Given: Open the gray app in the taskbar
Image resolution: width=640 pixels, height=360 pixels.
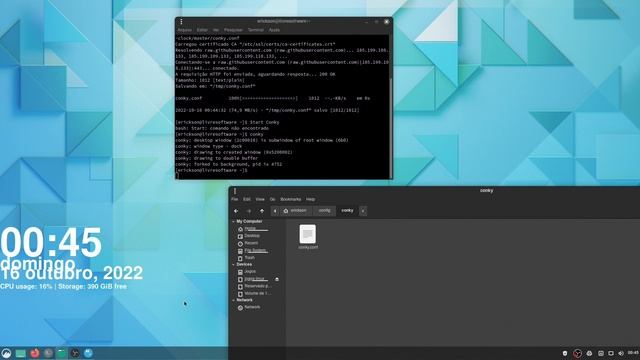Looking at the screenshot, I should click(48, 353).
